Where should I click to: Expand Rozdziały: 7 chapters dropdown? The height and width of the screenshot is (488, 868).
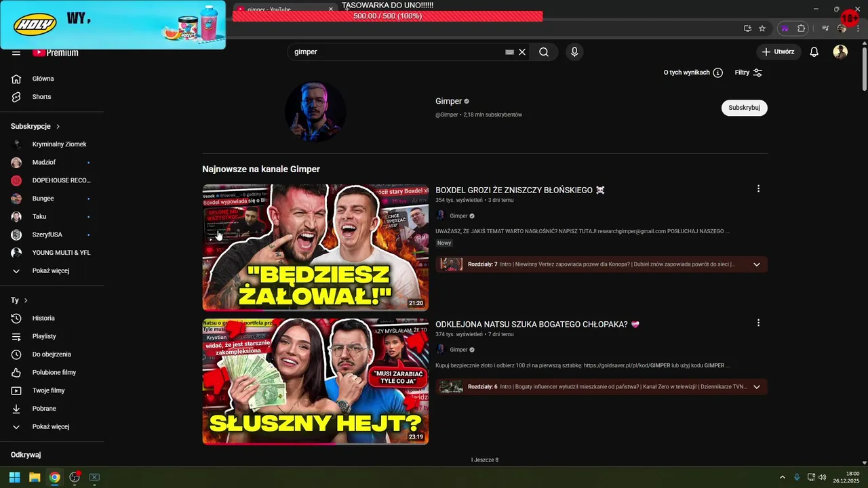click(x=757, y=264)
